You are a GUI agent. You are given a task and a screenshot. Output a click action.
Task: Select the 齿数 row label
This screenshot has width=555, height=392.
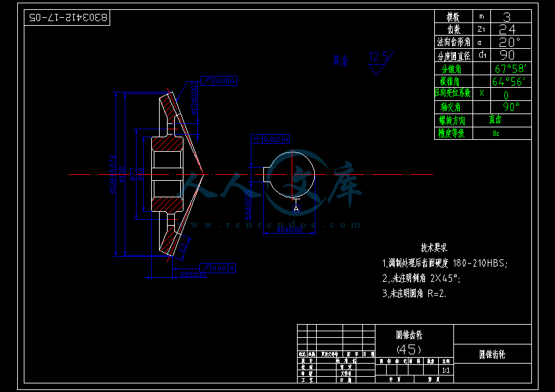[x=453, y=29]
